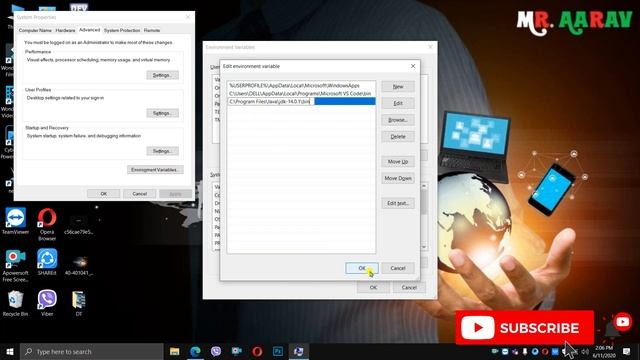Open Edit text... for the path
Image resolution: width=640 pixels, height=360 pixels.
click(x=398, y=203)
